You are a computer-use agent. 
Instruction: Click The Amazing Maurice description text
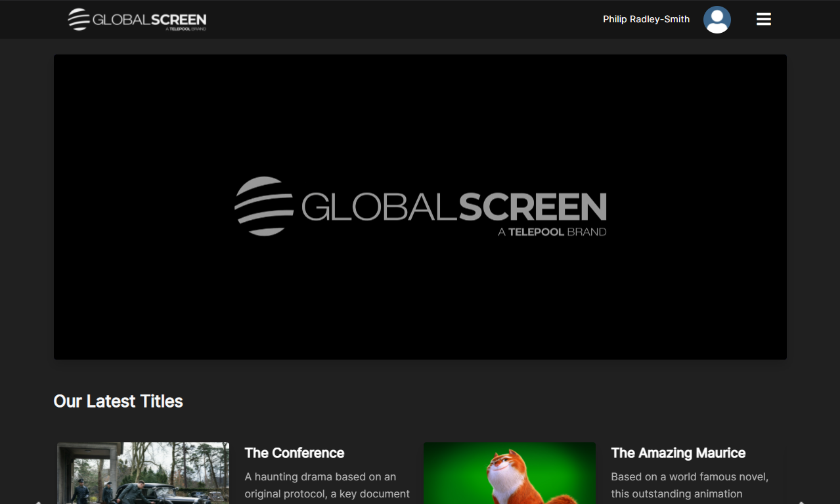[x=690, y=486]
